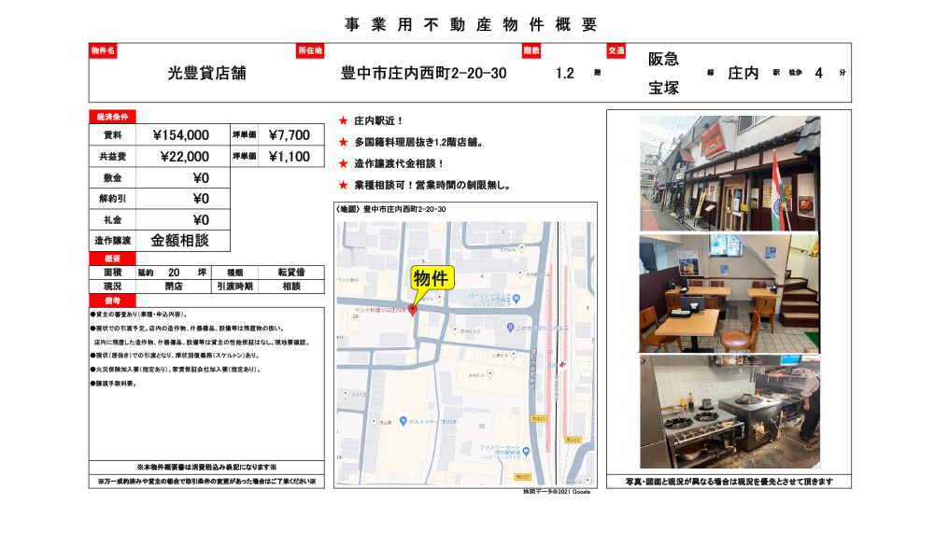Click the red 物件 location pin on the map
This screenshot has height=560, width=934.
(415, 311)
